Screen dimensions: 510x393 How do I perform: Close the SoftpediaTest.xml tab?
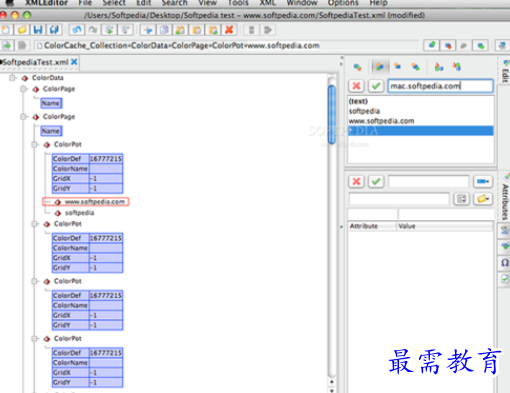click(x=74, y=62)
